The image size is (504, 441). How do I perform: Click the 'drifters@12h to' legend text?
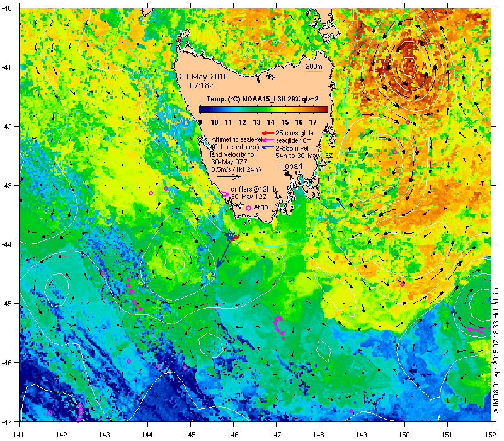(255, 190)
